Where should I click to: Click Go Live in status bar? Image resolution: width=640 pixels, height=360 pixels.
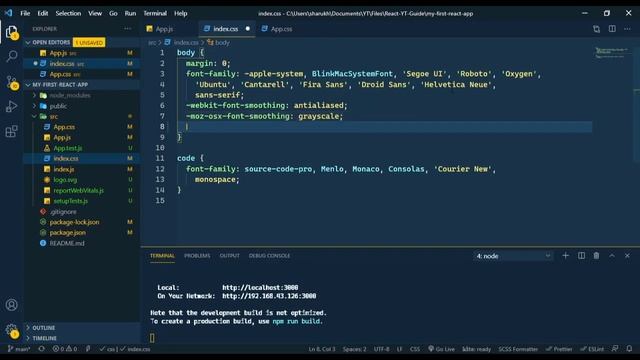click(441, 349)
